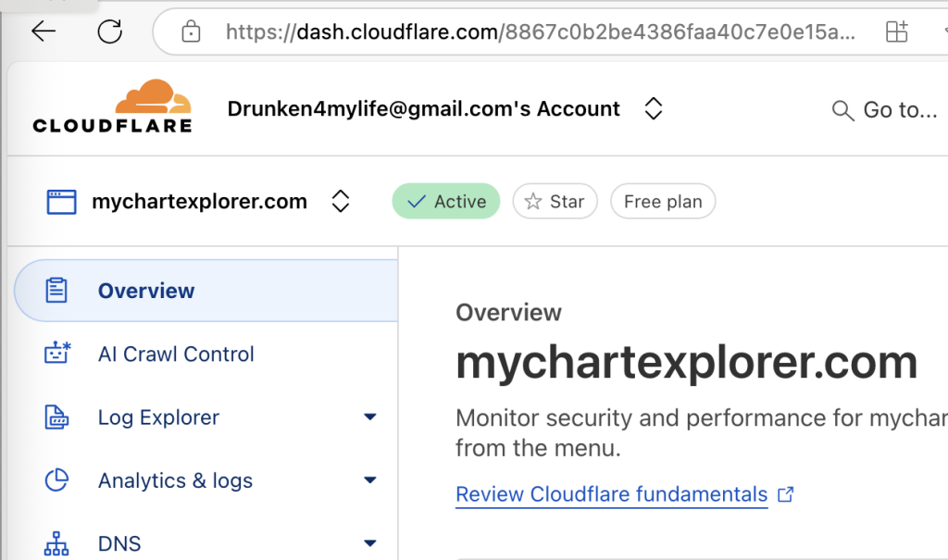948x560 pixels.
Task: Expand the Log Explorer submenu arrow
Action: (370, 417)
